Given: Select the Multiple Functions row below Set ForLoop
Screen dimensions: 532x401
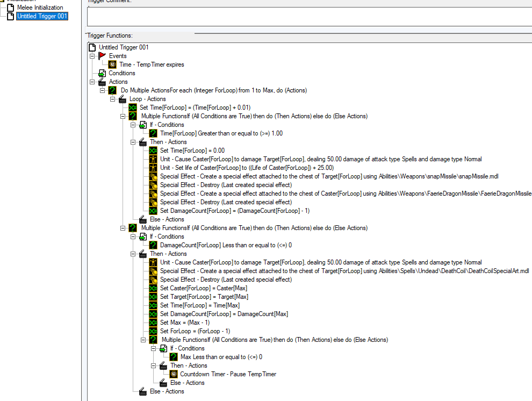Looking at the screenshot, I should click(x=275, y=340).
